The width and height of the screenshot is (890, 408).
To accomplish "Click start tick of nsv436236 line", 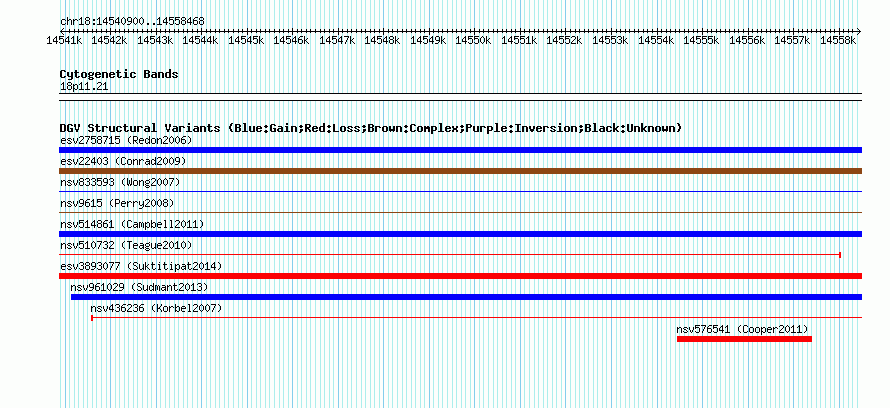I will pyautogui.click(x=92, y=318).
